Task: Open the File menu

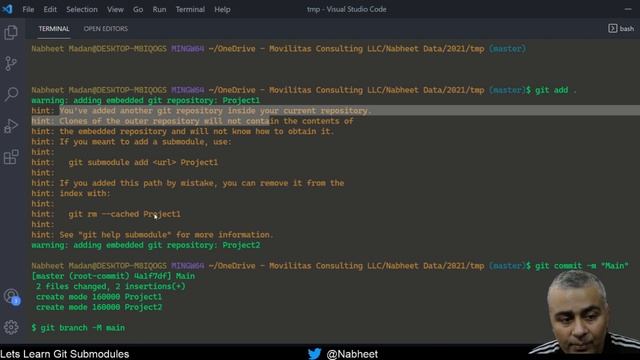Action: [x=28, y=9]
